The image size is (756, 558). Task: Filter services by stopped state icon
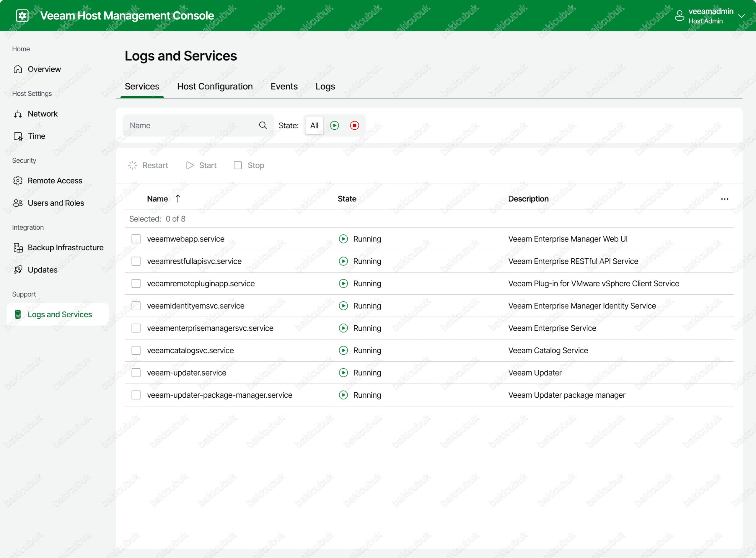(x=354, y=125)
